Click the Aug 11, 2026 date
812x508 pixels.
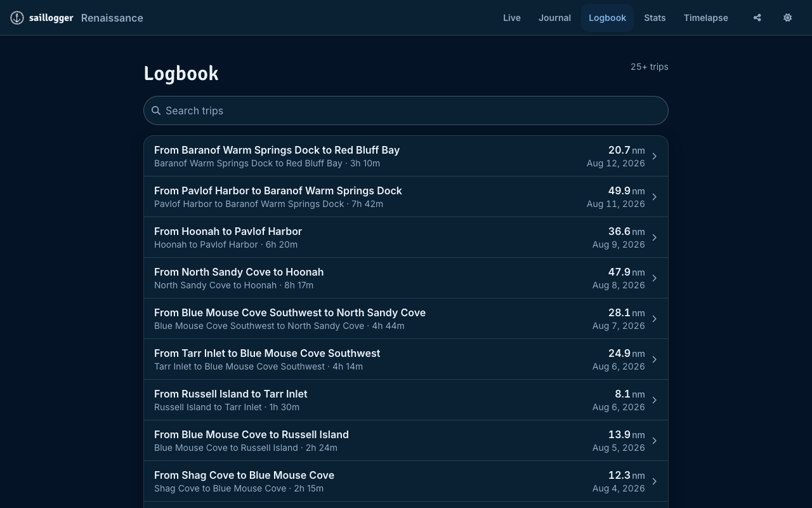click(x=615, y=204)
